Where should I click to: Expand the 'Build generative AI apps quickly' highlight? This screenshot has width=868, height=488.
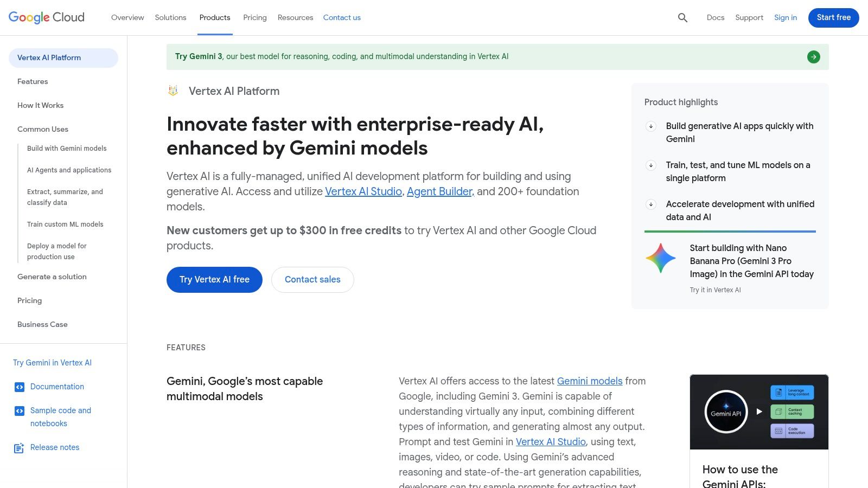(650, 127)
